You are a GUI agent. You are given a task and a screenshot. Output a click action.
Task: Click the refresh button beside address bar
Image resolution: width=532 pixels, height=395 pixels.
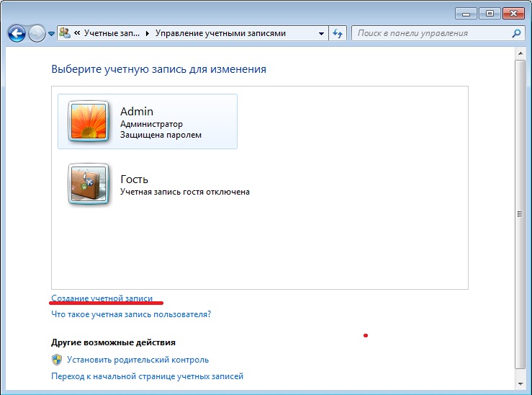338,33
